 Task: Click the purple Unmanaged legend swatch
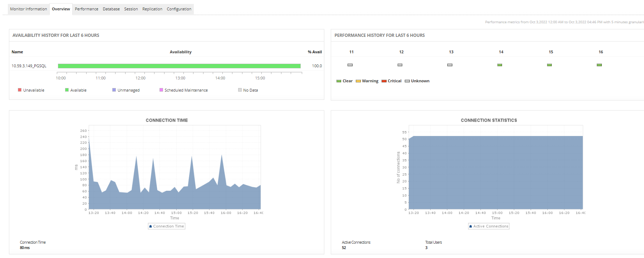114,90
